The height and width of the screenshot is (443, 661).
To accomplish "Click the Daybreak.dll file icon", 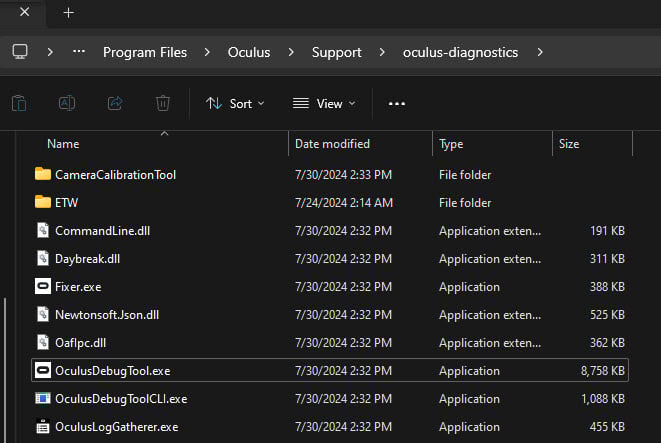I will click(x=43, y=258).
